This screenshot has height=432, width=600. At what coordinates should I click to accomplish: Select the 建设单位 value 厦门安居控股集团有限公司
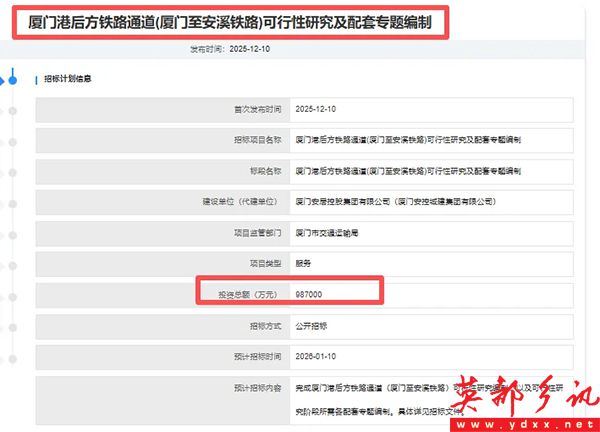(397, 201)
